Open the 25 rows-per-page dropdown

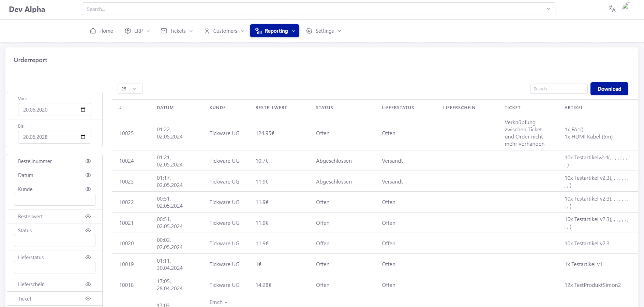(130, 89)
